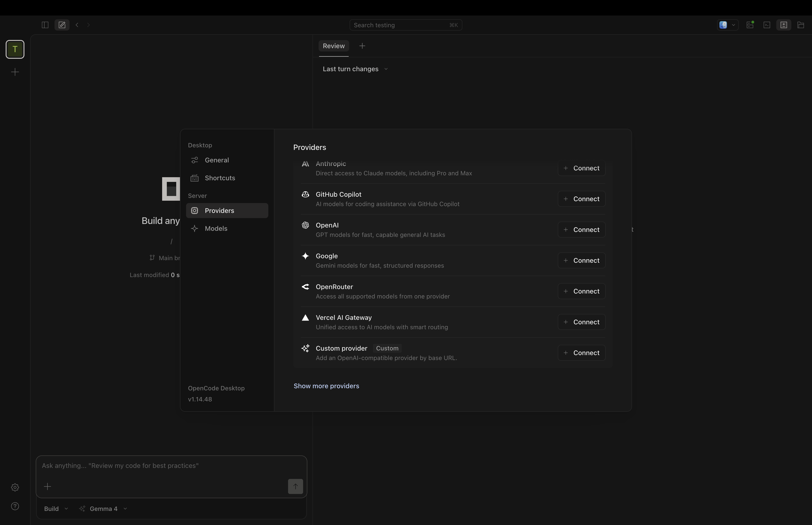Click the OpenCode Desktop label

click(x=216, y=388)
